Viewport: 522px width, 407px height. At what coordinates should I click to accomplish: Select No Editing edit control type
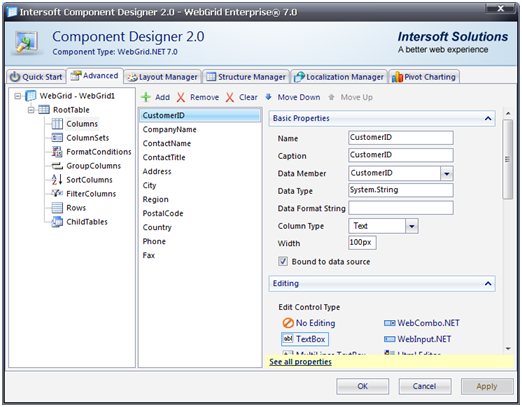[309, 323]
